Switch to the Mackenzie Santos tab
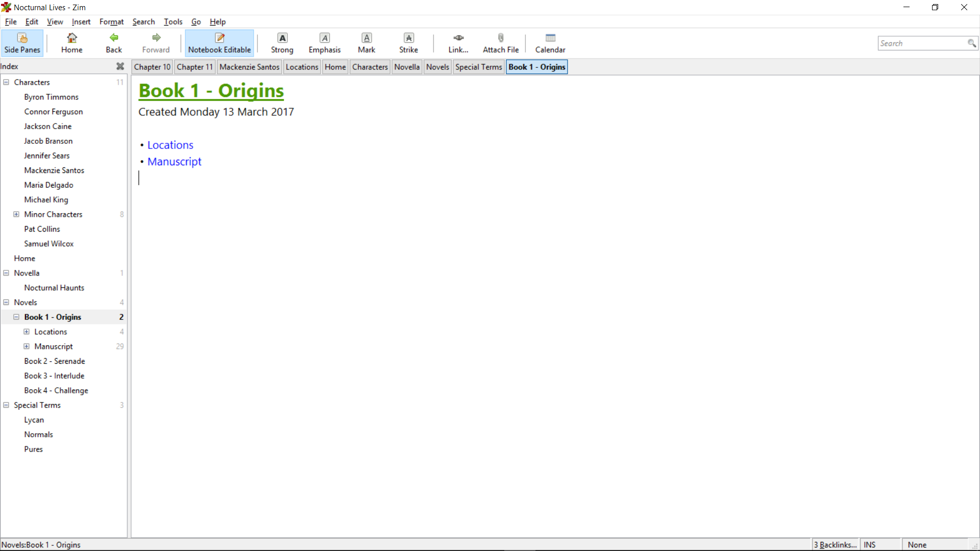This screenshot has height=551, width=980. (x=249, y=67)
